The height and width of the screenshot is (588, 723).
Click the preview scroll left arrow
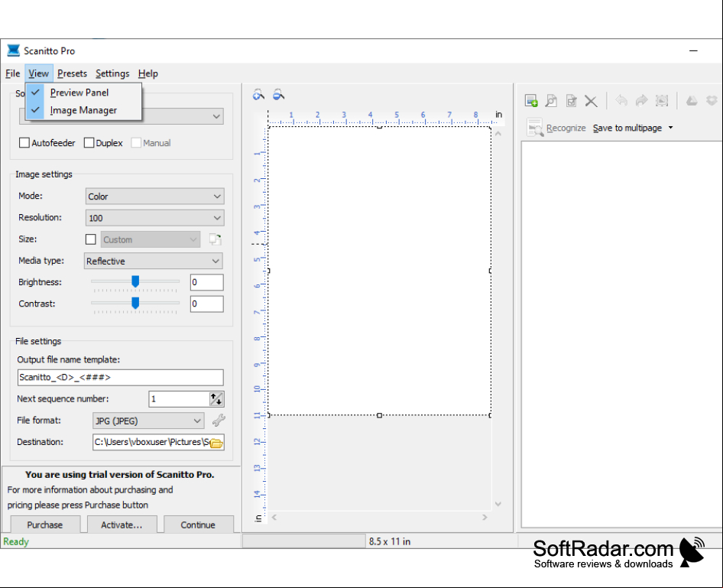pos(274,518)
